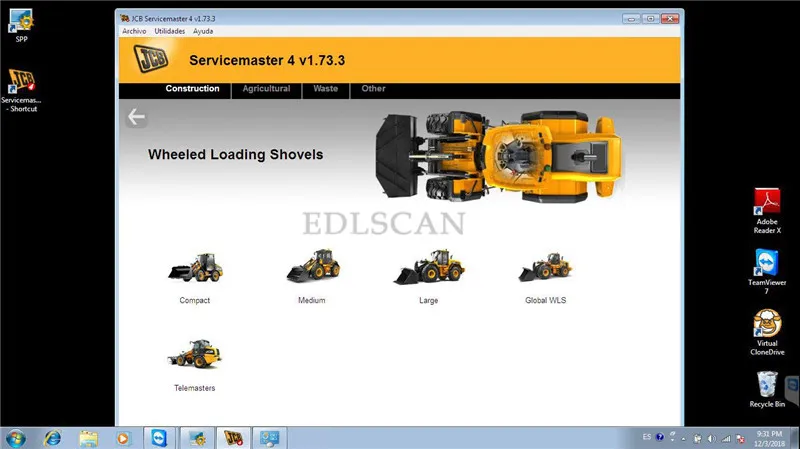800x449 pixels.
Task: Open the Utilidades menu
Action: click(x=170, y=31)
